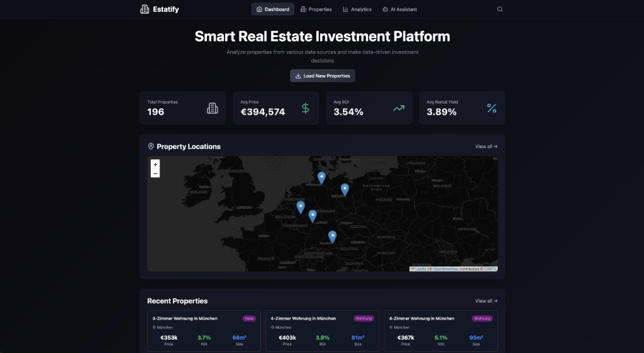Zoom in the map with plus button
The width and height of the screenshot is (644, 353).
coord(155,164)
